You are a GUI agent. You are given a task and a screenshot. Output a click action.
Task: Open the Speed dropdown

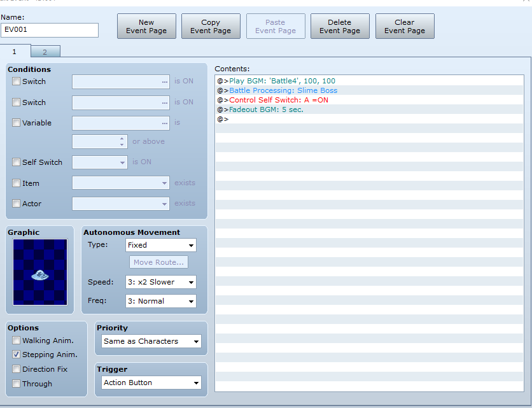point(161,282)
